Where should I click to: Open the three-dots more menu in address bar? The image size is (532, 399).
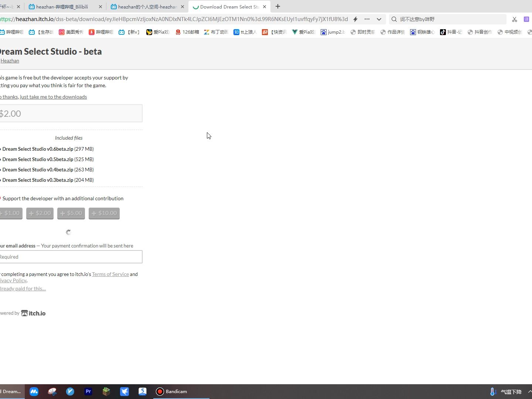(367, 19)
